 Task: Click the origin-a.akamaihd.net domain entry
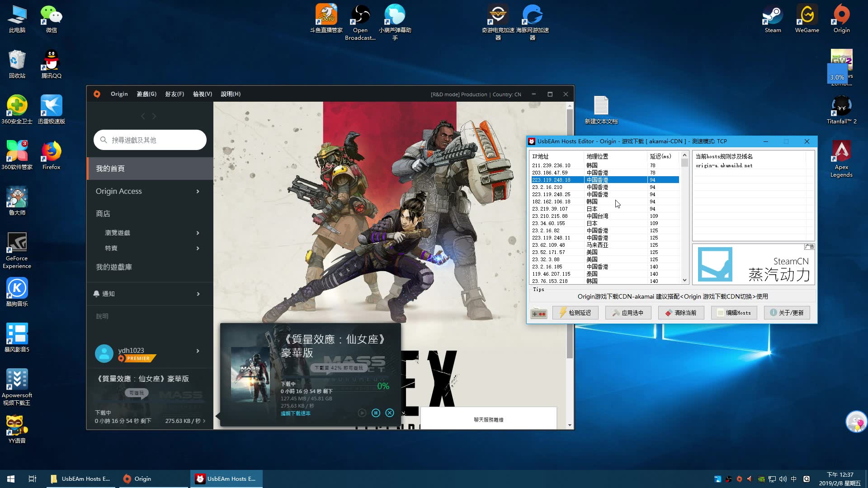[x=724, y=165]
